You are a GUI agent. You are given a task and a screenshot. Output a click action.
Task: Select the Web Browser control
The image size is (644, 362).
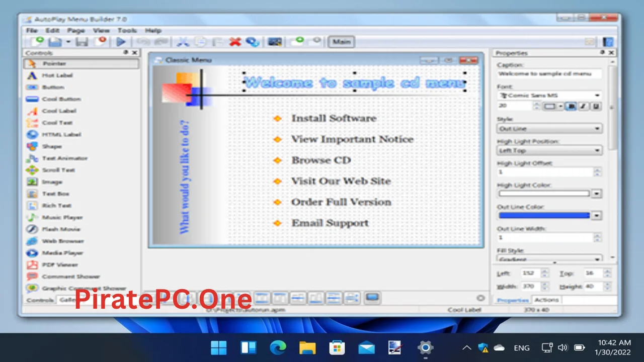[x=82, y=241]
